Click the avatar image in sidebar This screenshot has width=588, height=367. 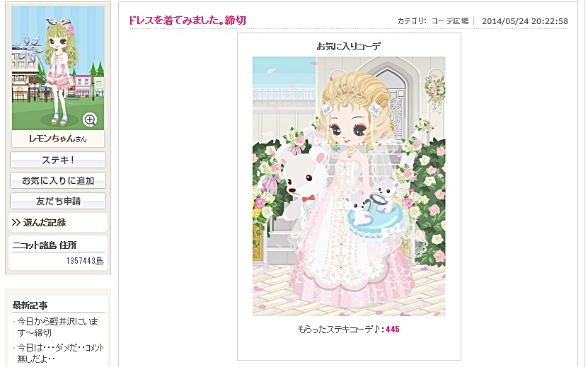click(58, 68)
